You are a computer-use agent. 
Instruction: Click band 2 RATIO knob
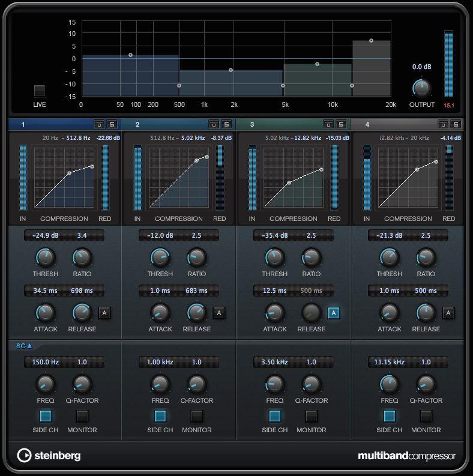coord(197,258)
